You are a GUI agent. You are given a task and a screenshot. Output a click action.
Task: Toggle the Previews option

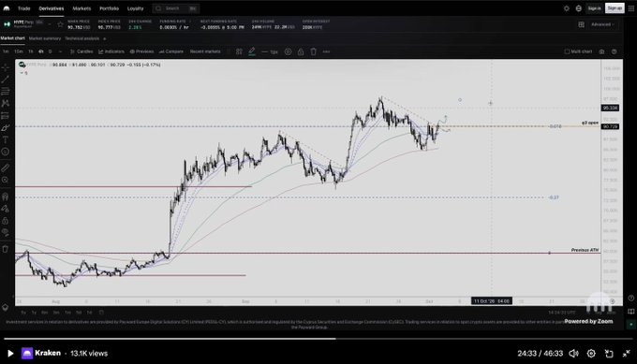coord(141,51)
